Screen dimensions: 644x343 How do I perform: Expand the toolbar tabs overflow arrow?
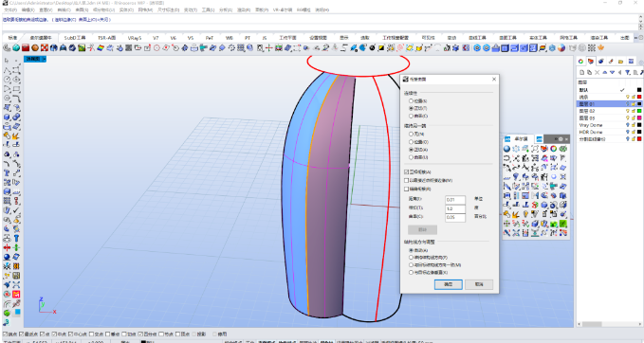point(636,37)
